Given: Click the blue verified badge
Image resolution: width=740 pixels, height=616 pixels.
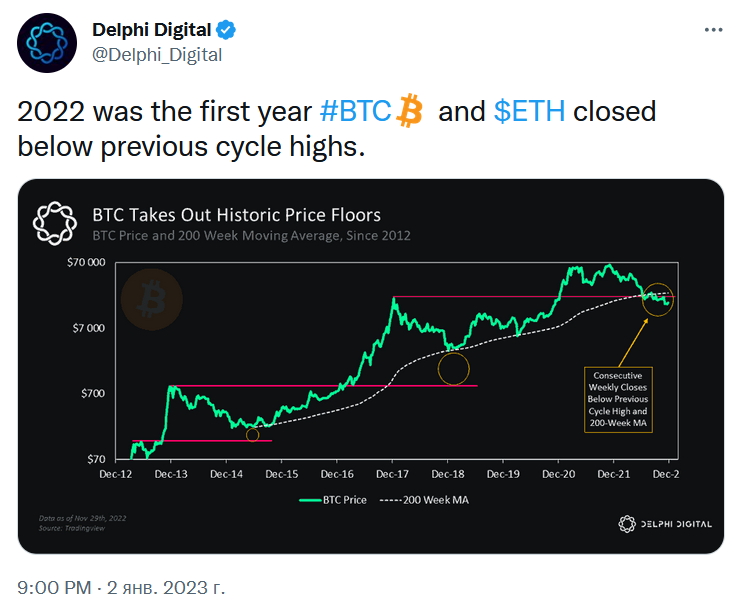Looking at the screenshot, I should pos(228,31).
